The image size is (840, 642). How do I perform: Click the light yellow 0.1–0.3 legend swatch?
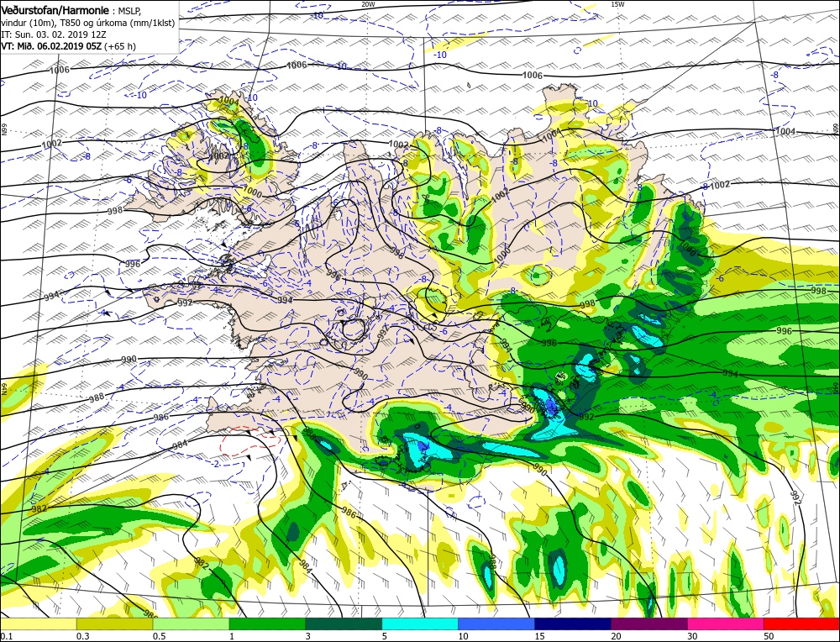[x=38, y=624]
